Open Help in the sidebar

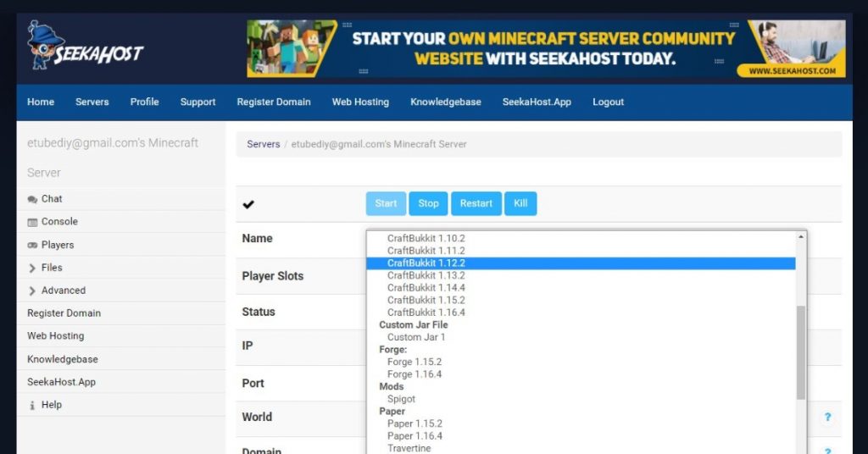[x=52, y=405]
